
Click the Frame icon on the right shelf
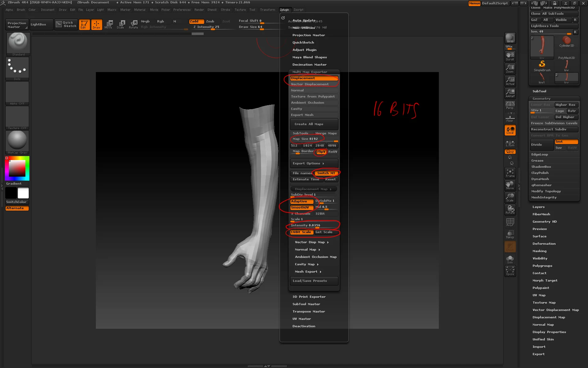coord(510,173)
